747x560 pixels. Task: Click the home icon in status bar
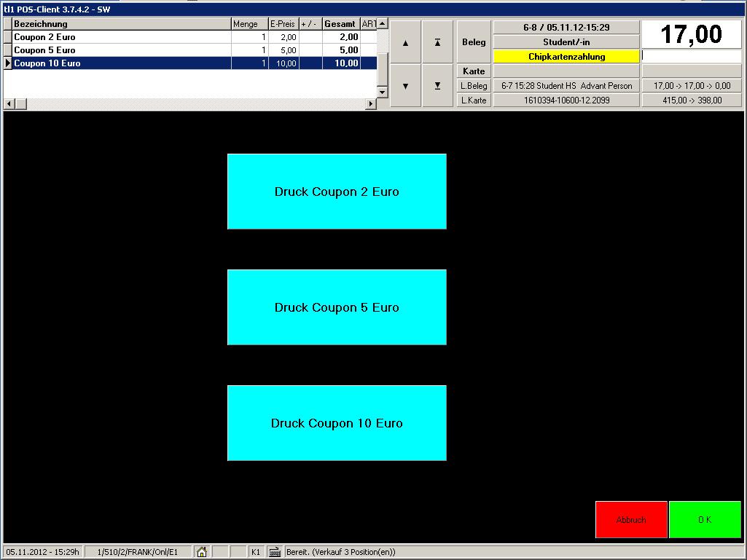coord(202,552)
